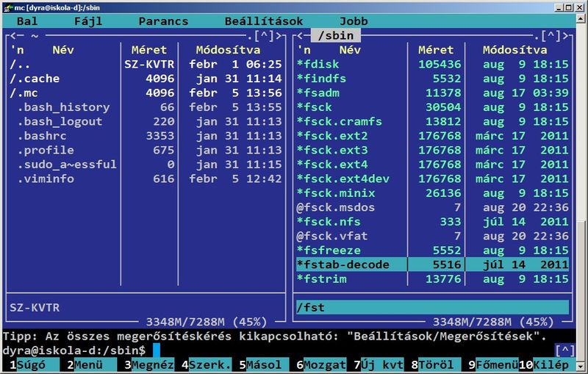Image resolution: width=588 pixels, height=374 pixels.
Task: Click the command line prompt
Action: (x=279, y=350)
